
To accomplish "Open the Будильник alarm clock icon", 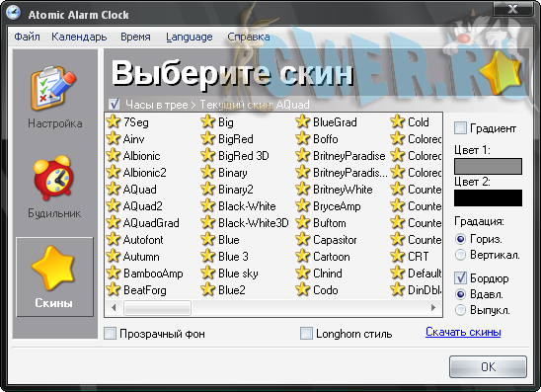I will pyautogui.click(x=53, y=178).
